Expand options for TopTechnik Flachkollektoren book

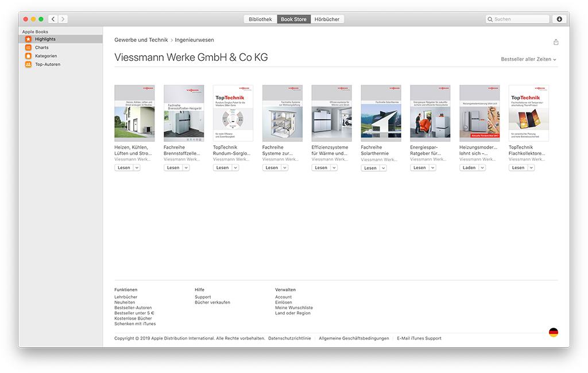(x=531, y=168)
